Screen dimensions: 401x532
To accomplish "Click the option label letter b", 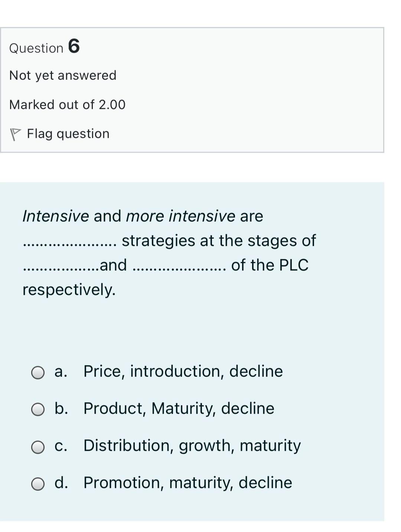I will [x=62, y=409].
